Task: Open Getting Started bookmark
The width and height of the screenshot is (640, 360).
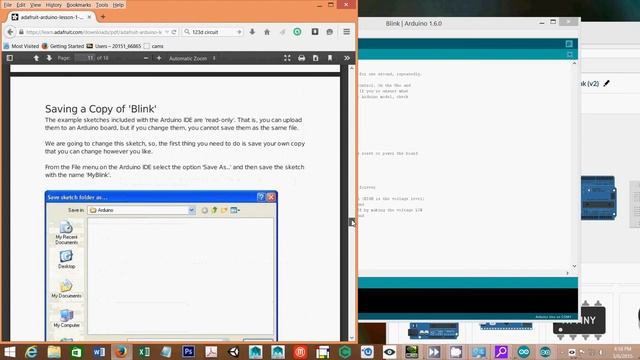Action: (63, 46)
